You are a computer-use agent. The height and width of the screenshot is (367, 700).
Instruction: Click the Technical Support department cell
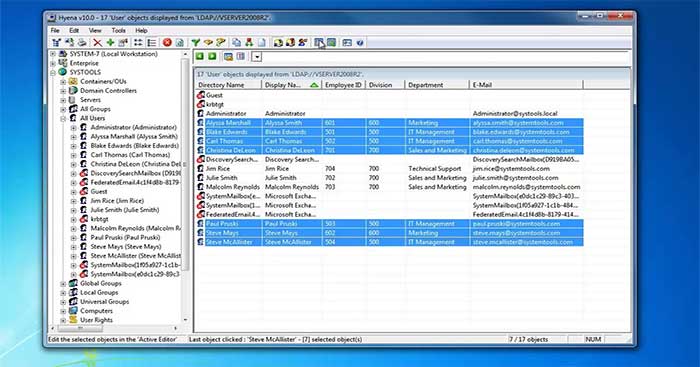point(434,169)
